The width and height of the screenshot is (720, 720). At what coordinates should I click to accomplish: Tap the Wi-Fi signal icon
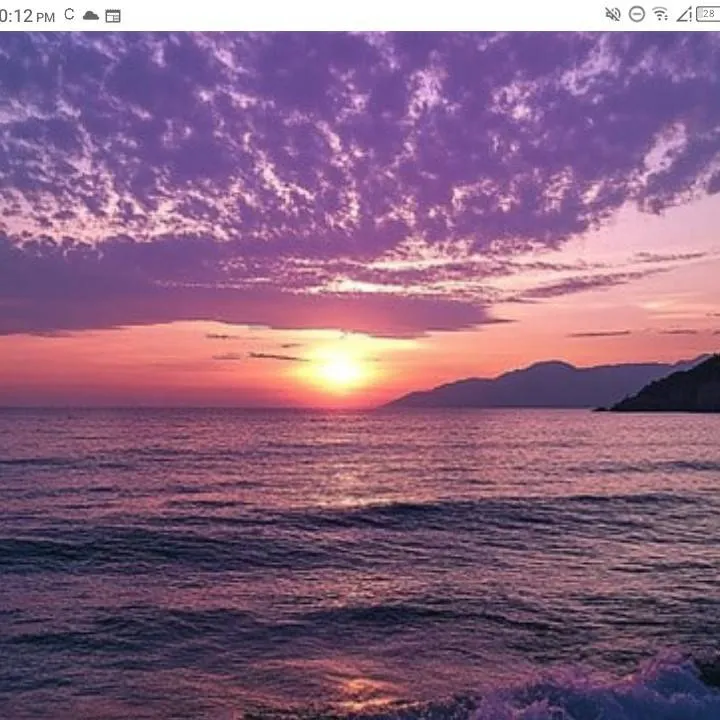coord(660,14)
